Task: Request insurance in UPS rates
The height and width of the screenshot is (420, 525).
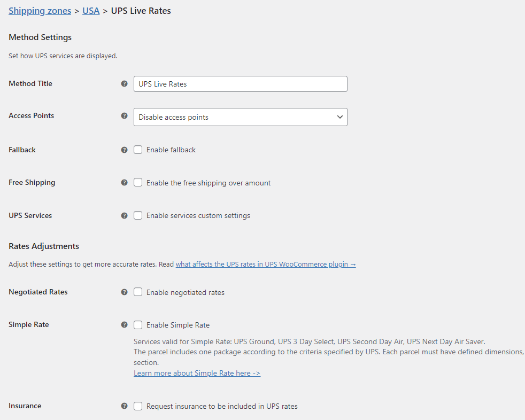Action: (x=138, y=406)
